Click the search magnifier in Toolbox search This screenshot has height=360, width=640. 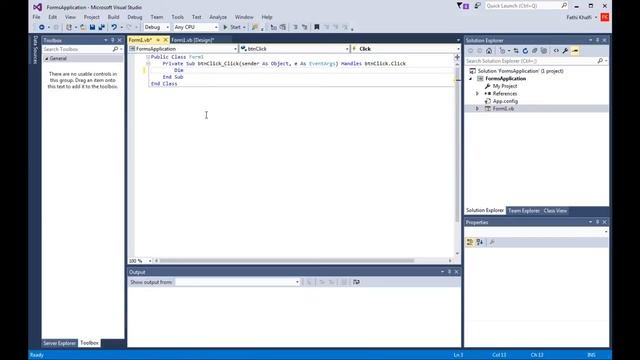click(115, 49)
